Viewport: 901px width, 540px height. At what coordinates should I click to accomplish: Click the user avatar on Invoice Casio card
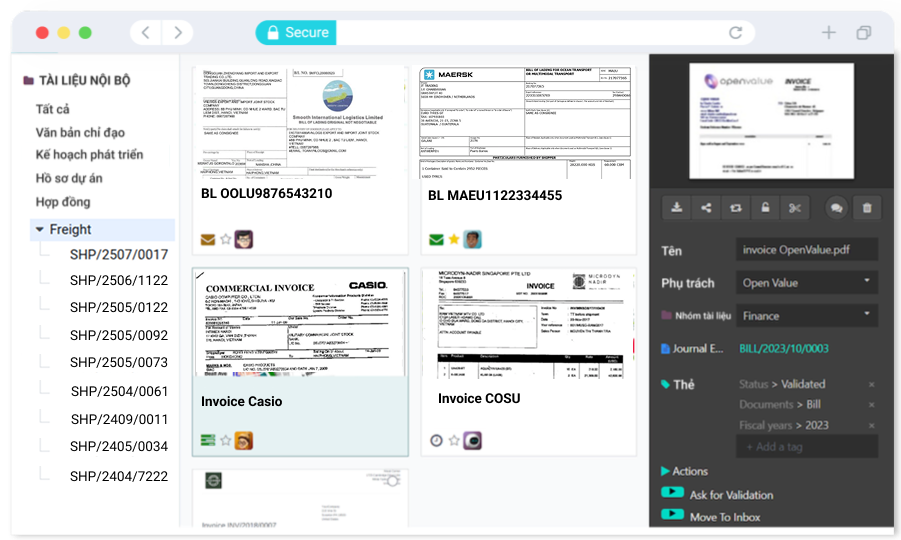pos(244,441)
